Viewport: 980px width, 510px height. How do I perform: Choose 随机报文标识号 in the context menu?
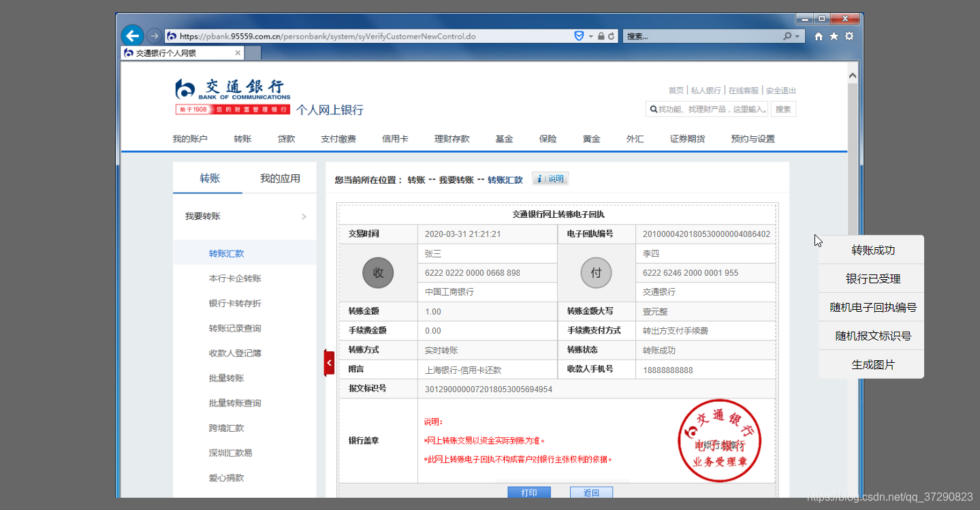pos(871,336)
